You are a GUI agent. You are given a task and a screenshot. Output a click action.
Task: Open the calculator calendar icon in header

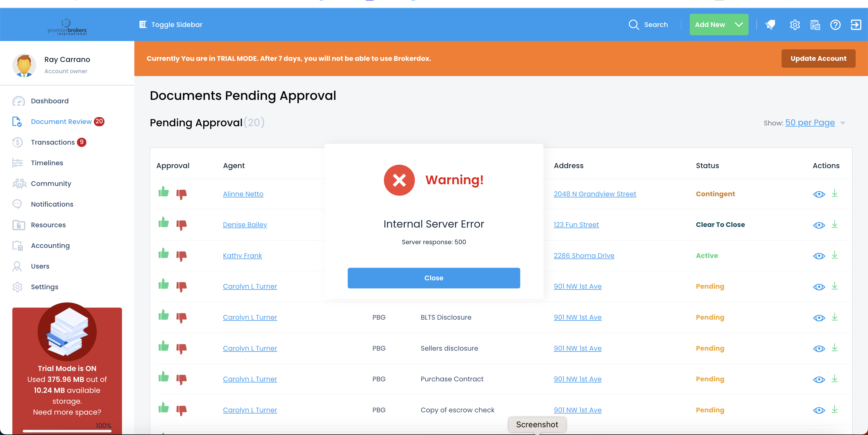pyautogui.click(x=815, y=25)
